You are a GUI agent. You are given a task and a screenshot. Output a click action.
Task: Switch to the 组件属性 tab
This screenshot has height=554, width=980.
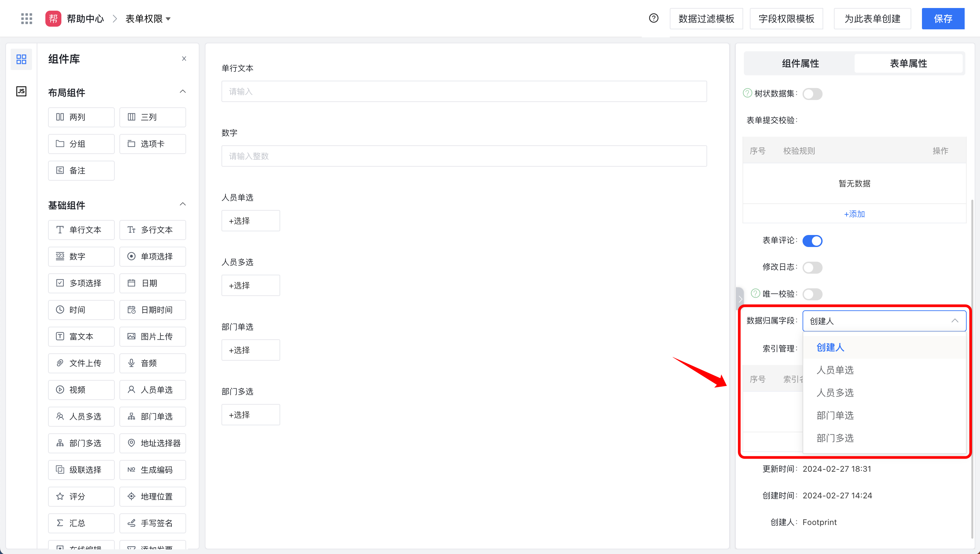(x=800, y=63)
